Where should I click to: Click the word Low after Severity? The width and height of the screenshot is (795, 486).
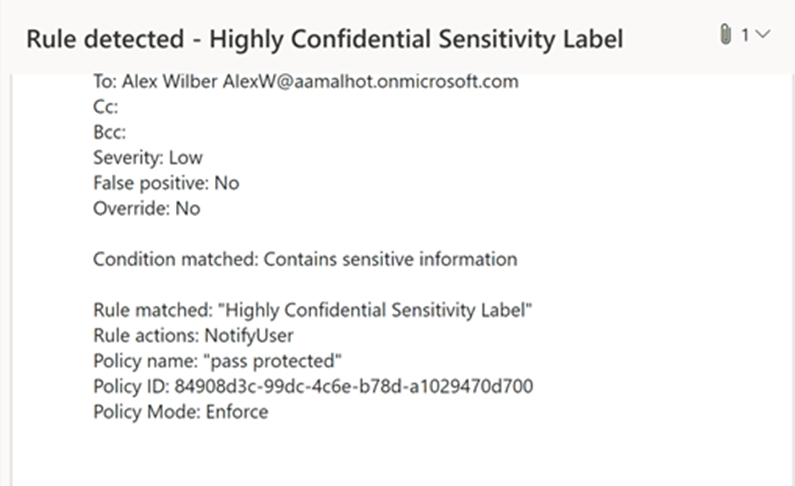186,158
